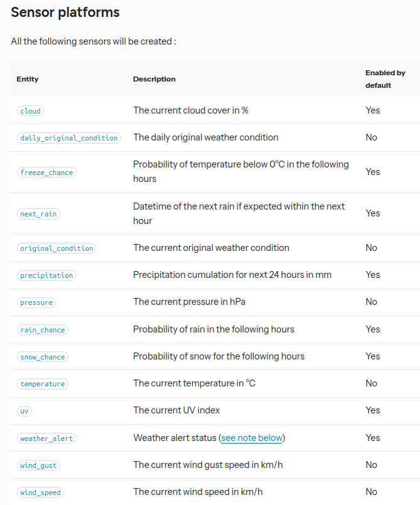The width and height of the screenshot is (420, 505).
Task: Click the precipitation entity label
Action: [x=46, y=275]
